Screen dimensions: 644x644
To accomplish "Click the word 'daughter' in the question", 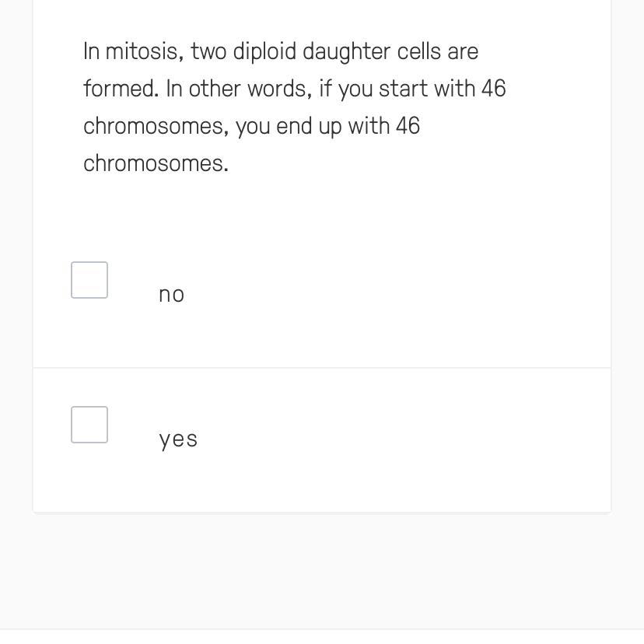I will [346, 52].
